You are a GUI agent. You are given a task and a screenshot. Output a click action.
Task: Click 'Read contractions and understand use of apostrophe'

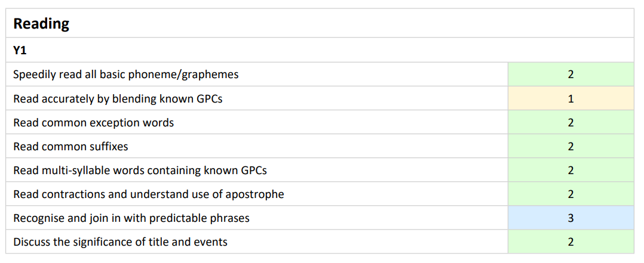pos(149,194)
